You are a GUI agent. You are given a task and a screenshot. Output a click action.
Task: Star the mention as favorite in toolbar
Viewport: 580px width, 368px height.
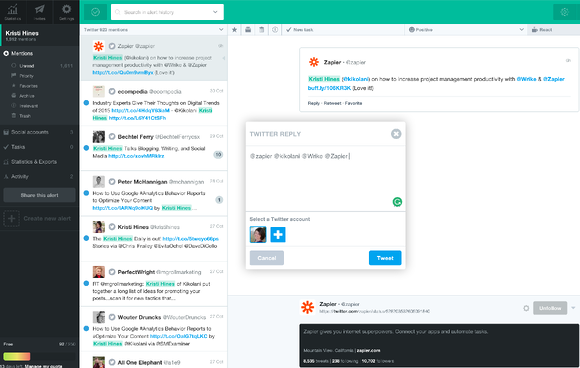(x=235, y=30)
